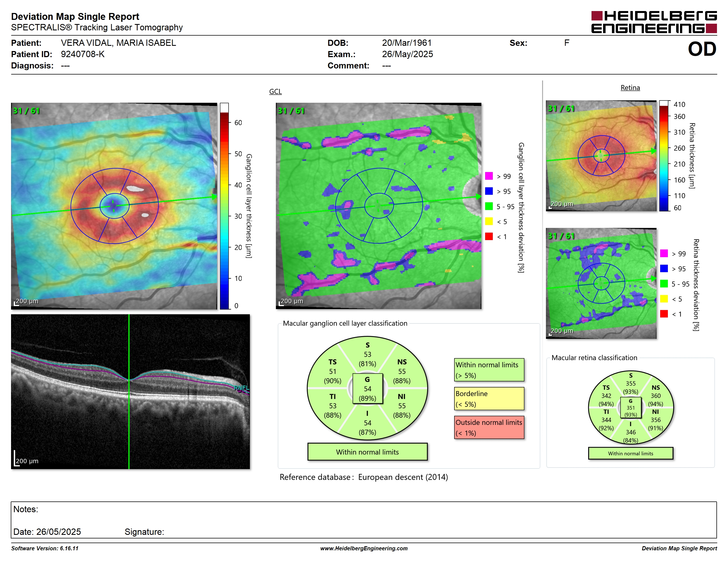Select the large OD eye label
Screen dimensions: 728x563
coord(702,49)
